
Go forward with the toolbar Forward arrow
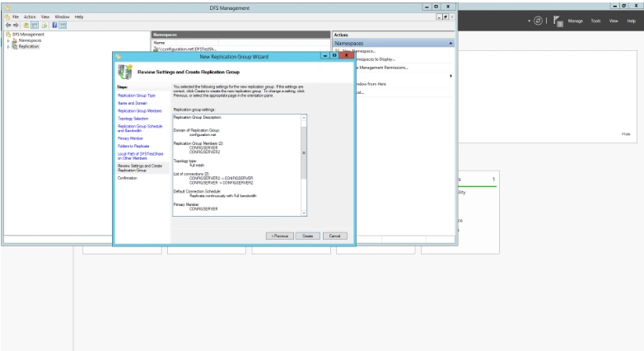tap(16, 26)
